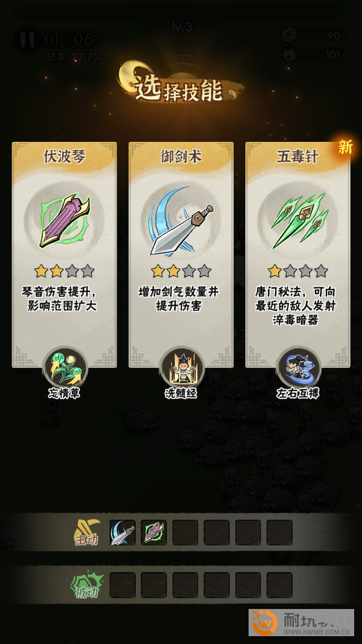The height and width of the screenshot is (644, 362).
Task: Select the 五毒针 poison needle icon
Action: pos(299,220)
